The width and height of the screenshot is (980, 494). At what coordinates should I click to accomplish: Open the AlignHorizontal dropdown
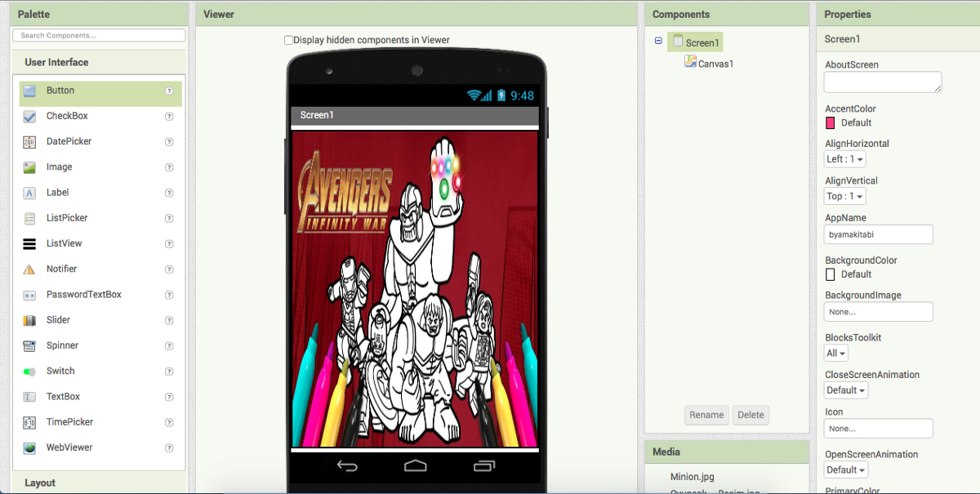click(845, 159)
